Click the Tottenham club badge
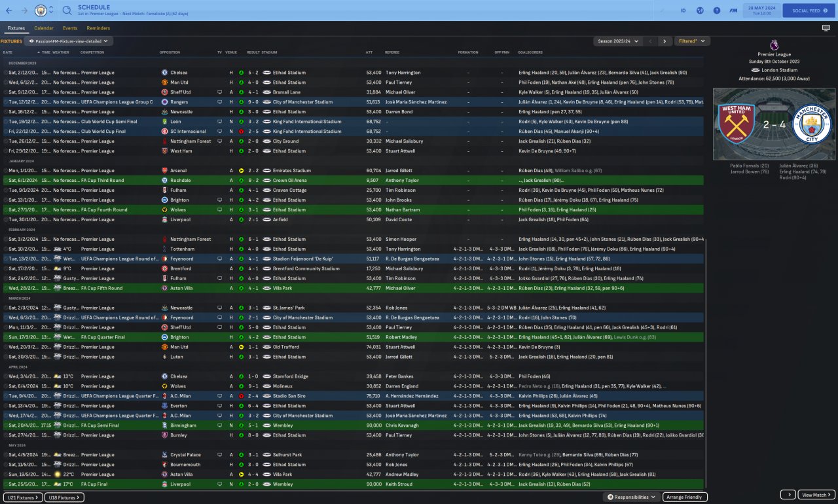838x504 pixels. (164, 249)
